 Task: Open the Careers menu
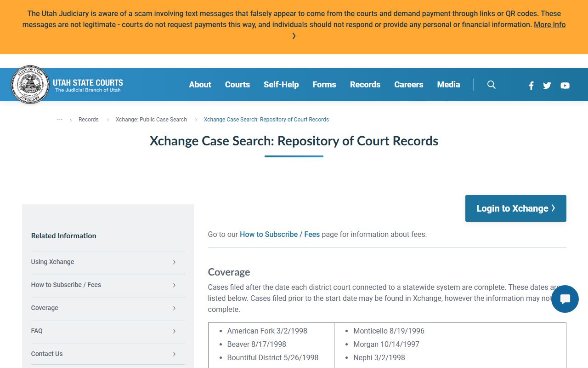[409, 85]
